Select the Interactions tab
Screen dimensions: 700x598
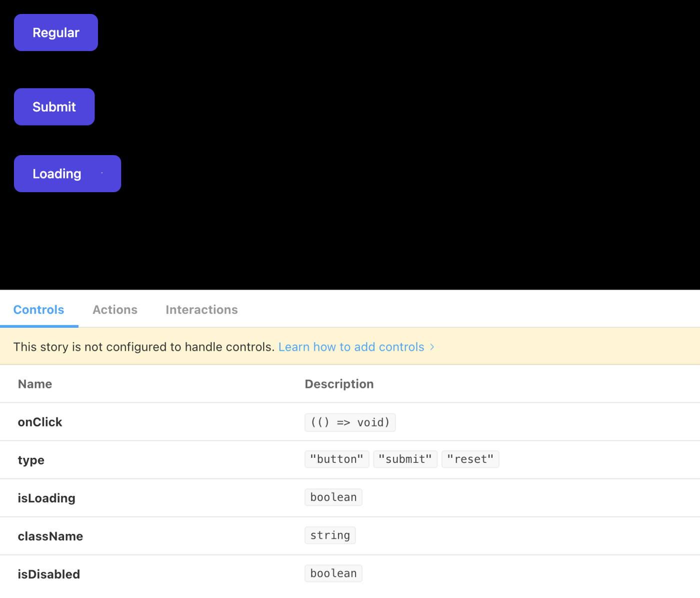point(201,310)
